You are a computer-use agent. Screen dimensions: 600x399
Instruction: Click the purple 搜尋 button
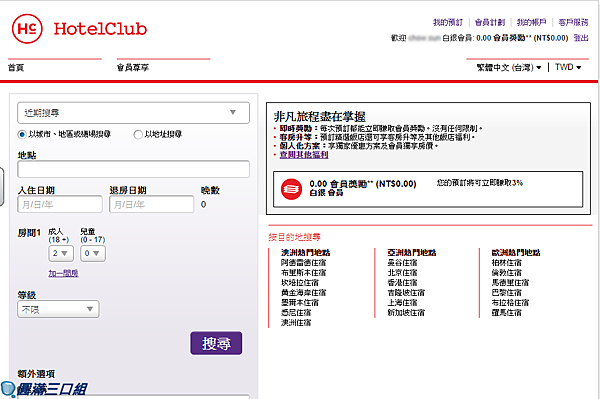[x=216, y=343]
